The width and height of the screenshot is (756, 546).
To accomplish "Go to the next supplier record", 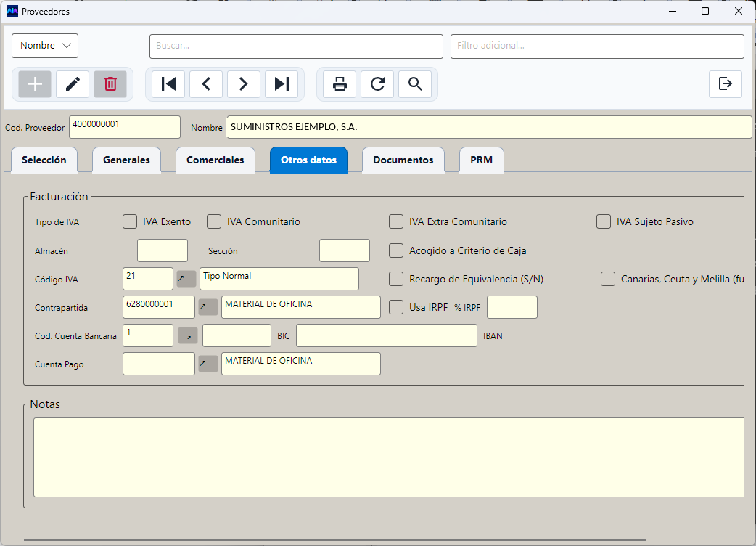I will [244, 84].
